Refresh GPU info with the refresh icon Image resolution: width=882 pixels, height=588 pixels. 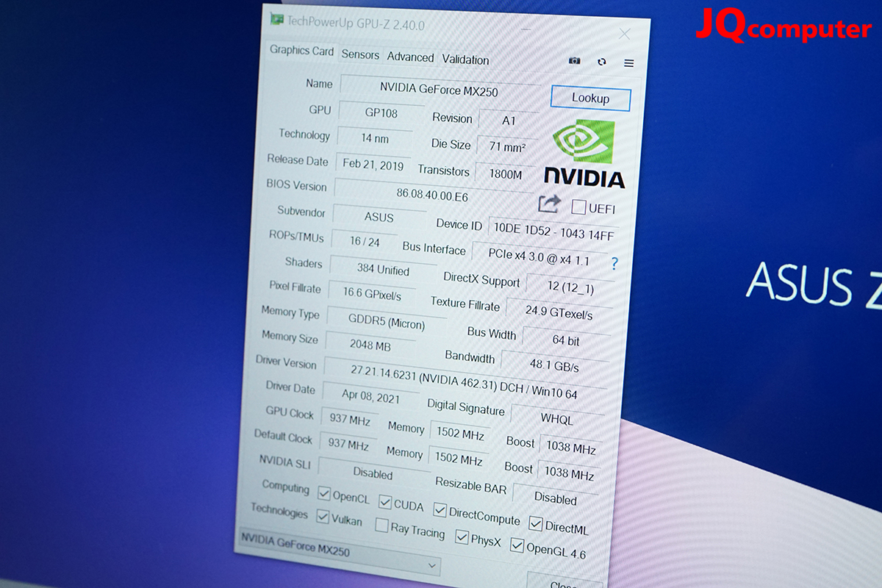point(602,62)
